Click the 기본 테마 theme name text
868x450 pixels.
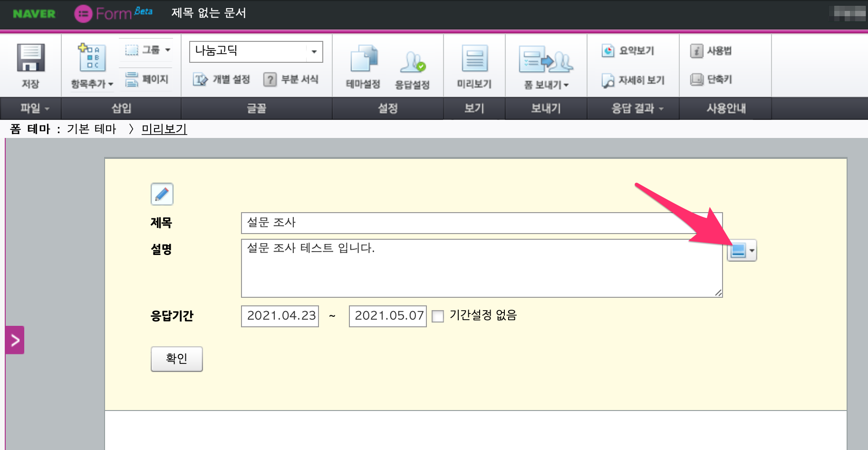[x=91, y=129]
